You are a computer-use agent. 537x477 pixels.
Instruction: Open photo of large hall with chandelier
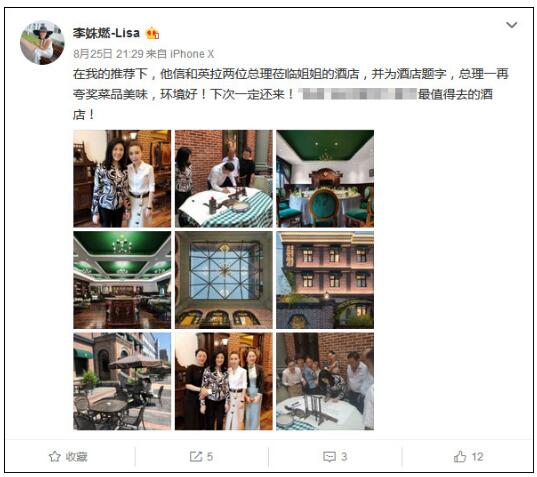click(x=122, y=280)
